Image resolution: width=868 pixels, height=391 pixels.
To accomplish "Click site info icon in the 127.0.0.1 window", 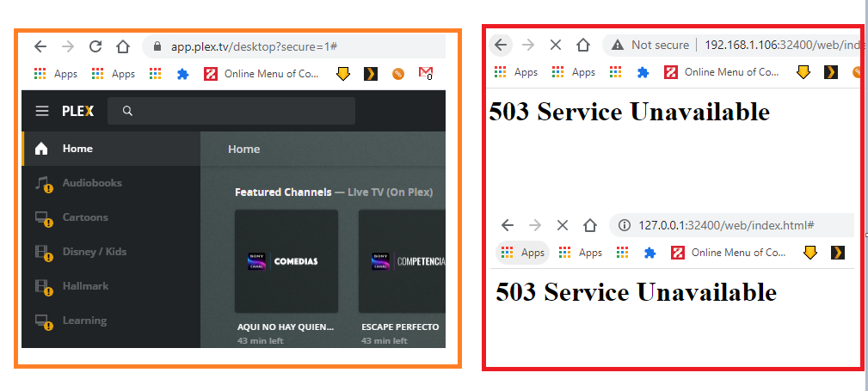I will [625, 225].
